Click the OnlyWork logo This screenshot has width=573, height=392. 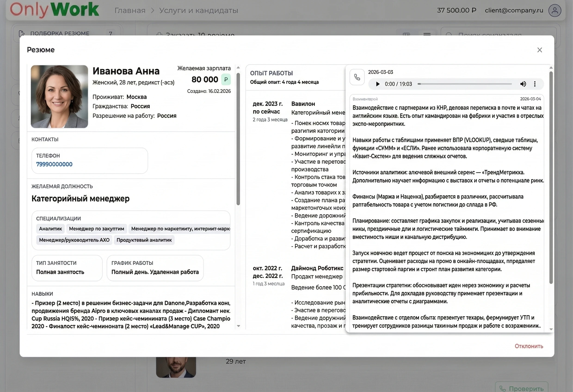coord(54,10)
